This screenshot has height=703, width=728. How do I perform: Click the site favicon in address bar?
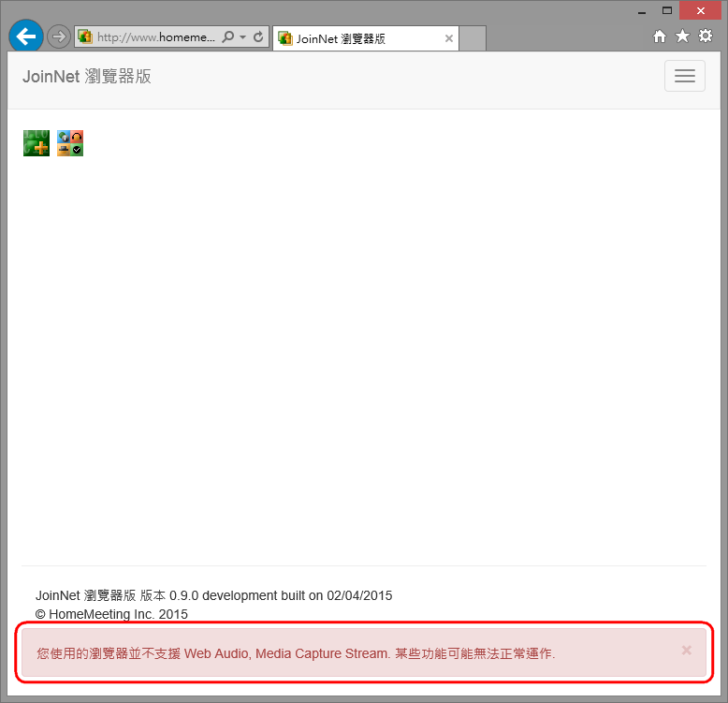click(x=85, y=37)
